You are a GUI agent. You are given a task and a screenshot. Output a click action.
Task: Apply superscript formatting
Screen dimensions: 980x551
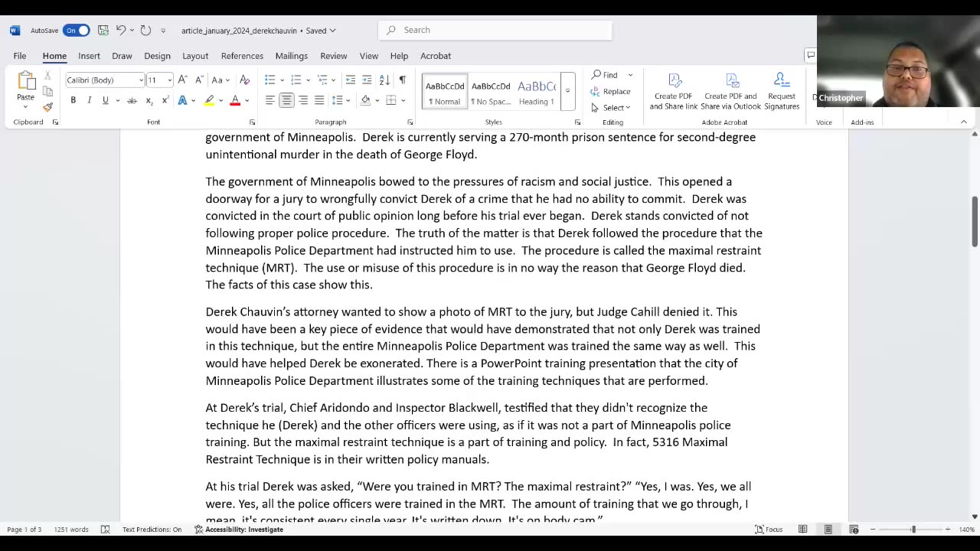pos(165,100)
